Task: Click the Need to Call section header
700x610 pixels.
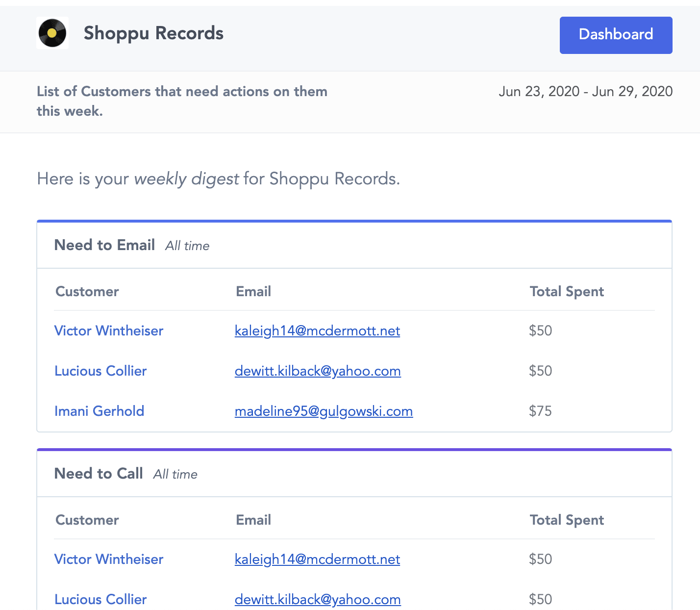Action: click(x=99, y=473)
